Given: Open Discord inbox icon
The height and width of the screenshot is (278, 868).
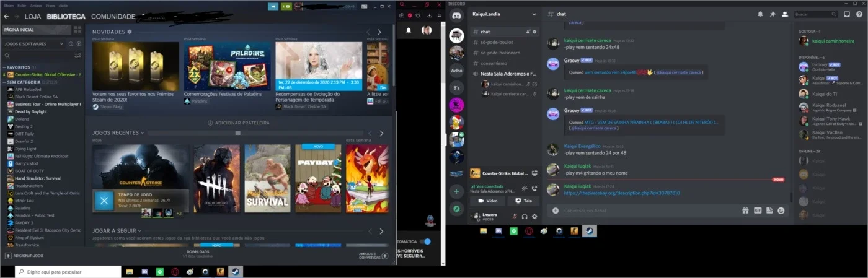Looking at the screenshot, I should click(x=847, y=14).
